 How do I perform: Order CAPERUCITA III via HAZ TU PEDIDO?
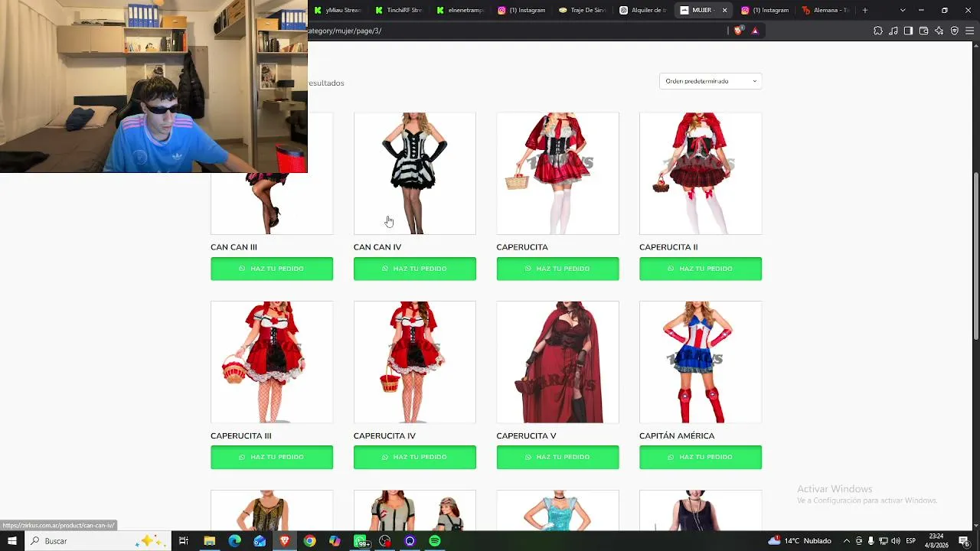click(x=272, y=457)
